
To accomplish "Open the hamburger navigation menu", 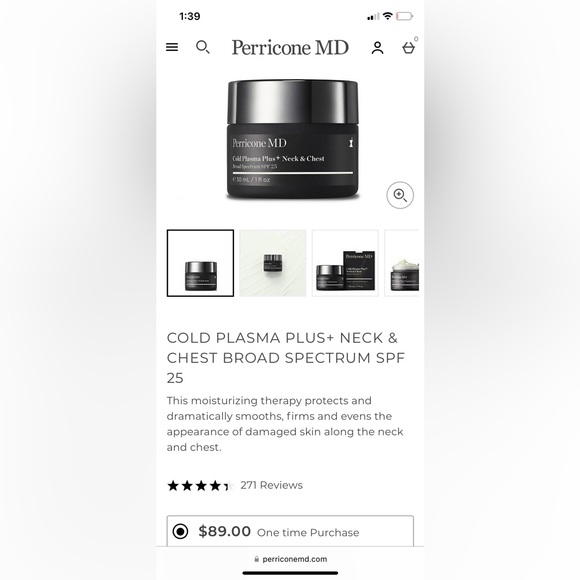I will point(172,47).
